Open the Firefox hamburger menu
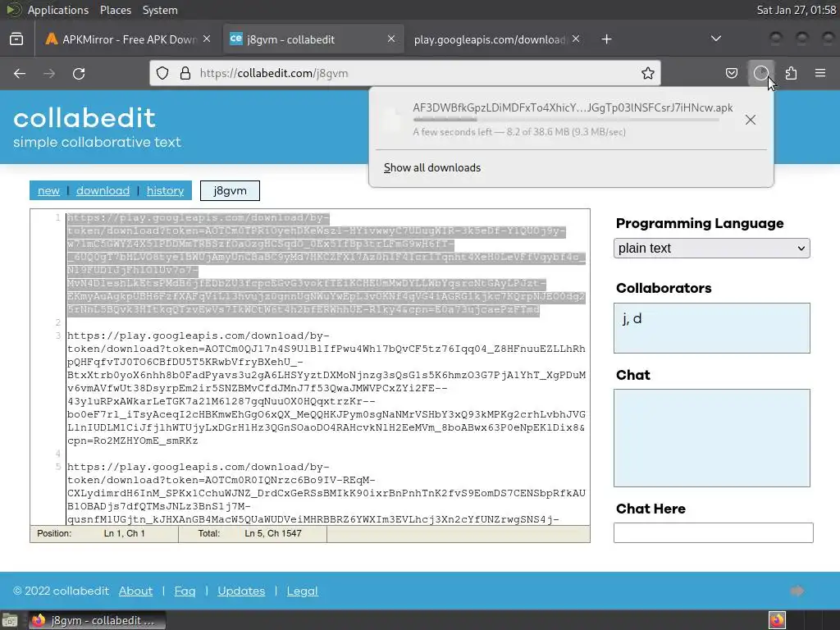This screenshot has width=840, height=630. pyautogui.click(x=820, y=73)
